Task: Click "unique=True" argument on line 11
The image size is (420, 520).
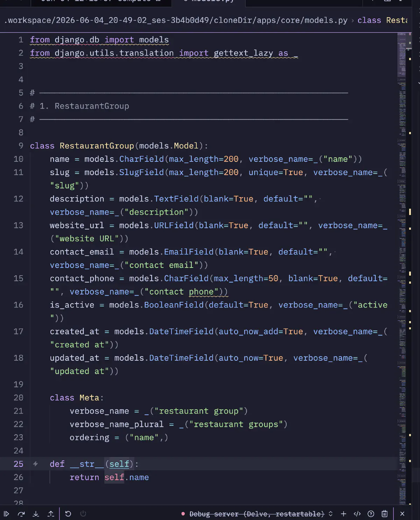Action: pos(276,172)
